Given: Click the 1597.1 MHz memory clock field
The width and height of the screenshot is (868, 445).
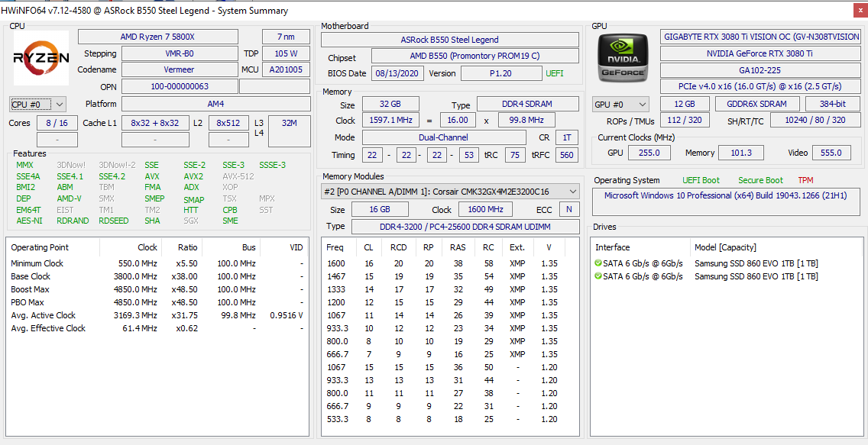Looking at the screenshot, I should 390,120.
